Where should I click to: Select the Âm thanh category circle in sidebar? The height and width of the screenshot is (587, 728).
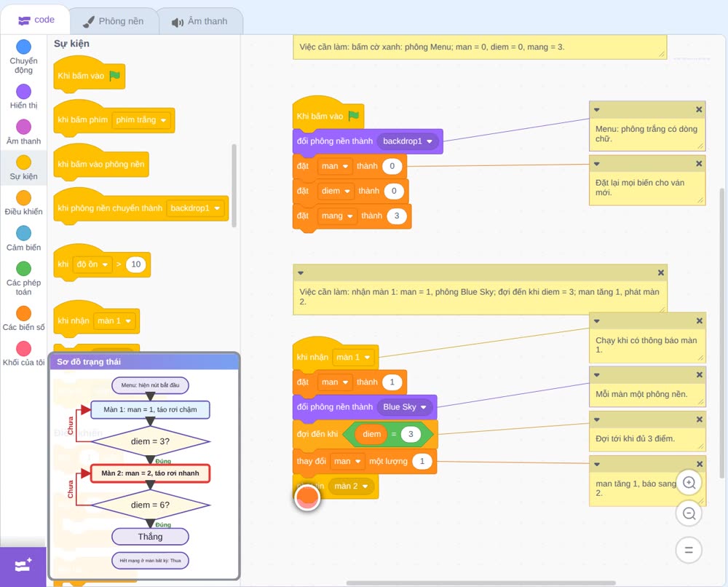click(23, 126)
